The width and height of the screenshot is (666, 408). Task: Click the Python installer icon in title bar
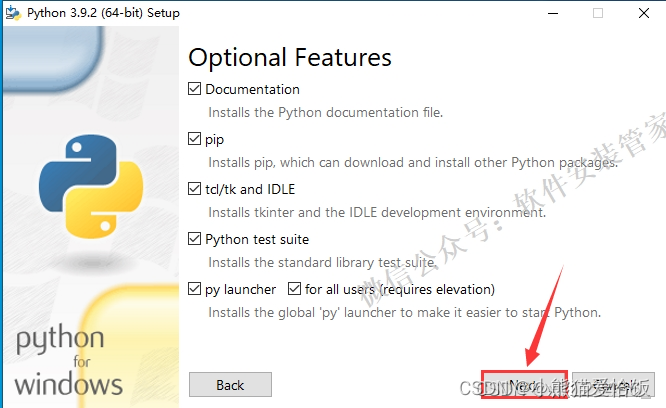pyautogui.click(x=13, y=13)
